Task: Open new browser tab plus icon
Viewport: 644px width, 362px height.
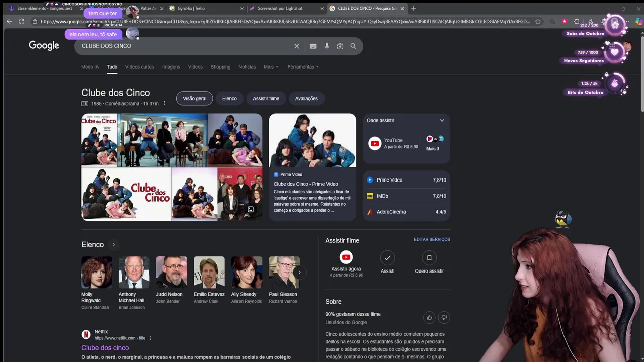Action: pos(413,8)
